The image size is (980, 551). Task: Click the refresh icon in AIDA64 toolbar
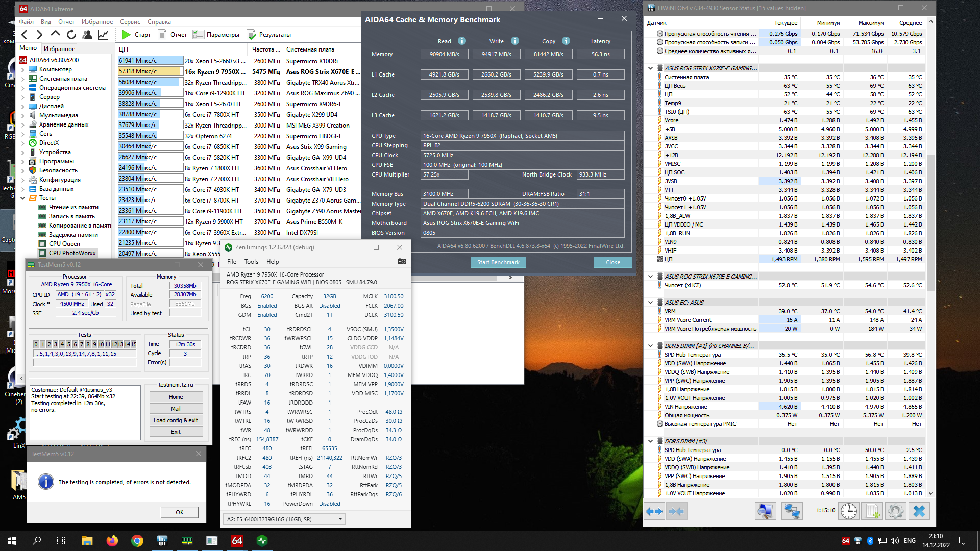coord(71,35)
